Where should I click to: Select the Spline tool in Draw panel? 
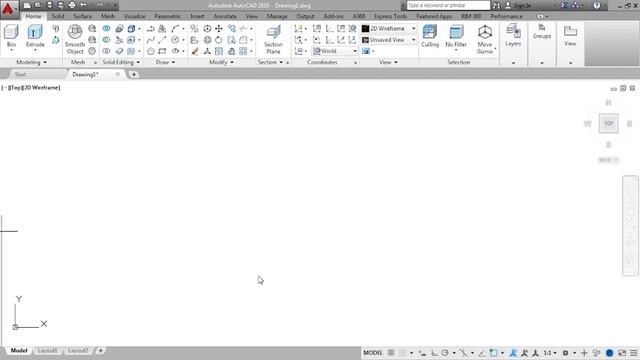coord(151,40)
